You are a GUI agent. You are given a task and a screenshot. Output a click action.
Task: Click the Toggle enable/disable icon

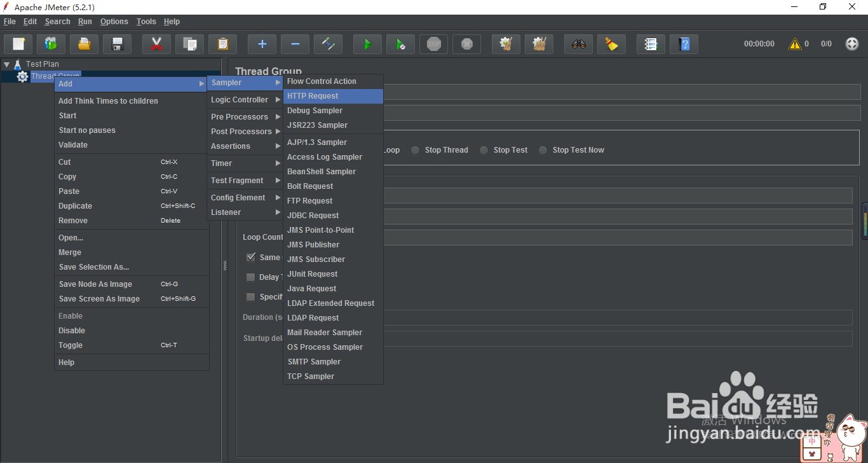329,44
